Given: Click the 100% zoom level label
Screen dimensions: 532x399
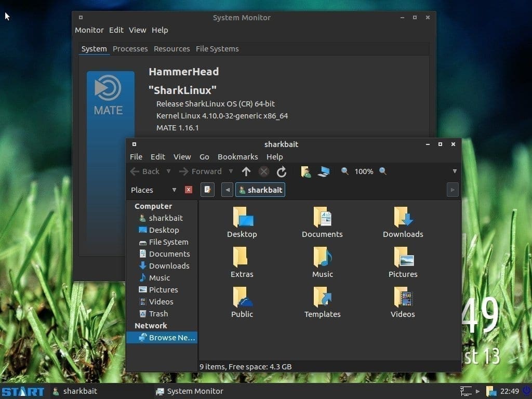Looking at the screenshot, I should pyautogui.click(x=364, y=171).
